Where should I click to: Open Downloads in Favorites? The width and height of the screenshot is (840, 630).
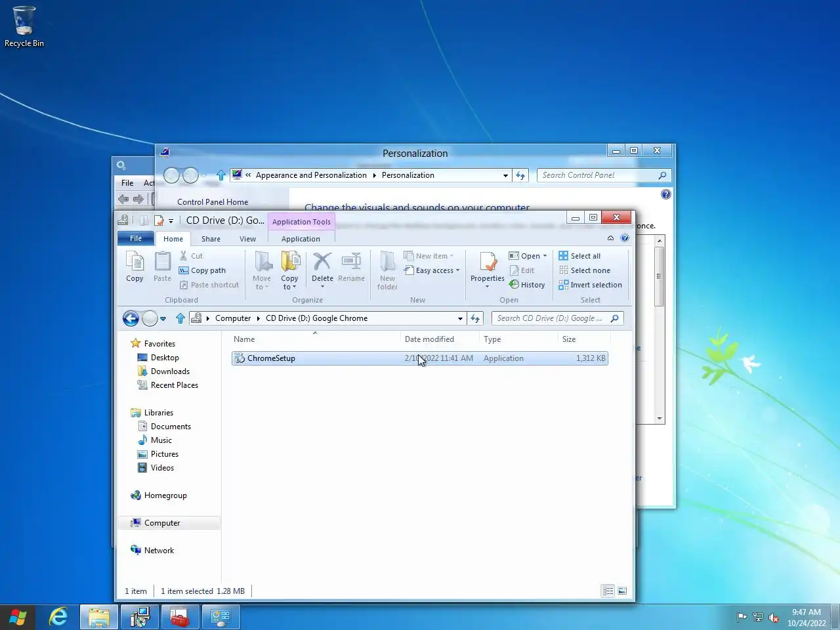(x=170, y=371)
